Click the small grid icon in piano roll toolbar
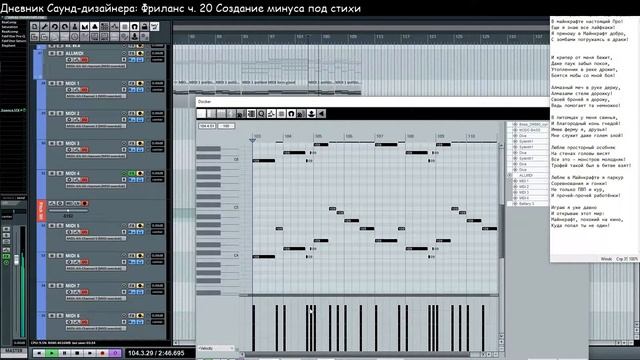Screen dimensions: 640x360 281,113
